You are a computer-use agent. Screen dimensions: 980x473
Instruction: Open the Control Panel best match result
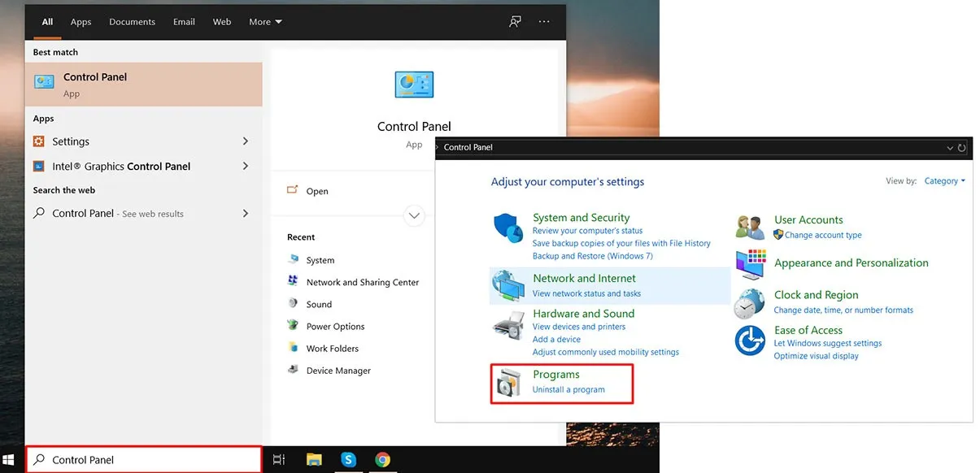[143, 85]
